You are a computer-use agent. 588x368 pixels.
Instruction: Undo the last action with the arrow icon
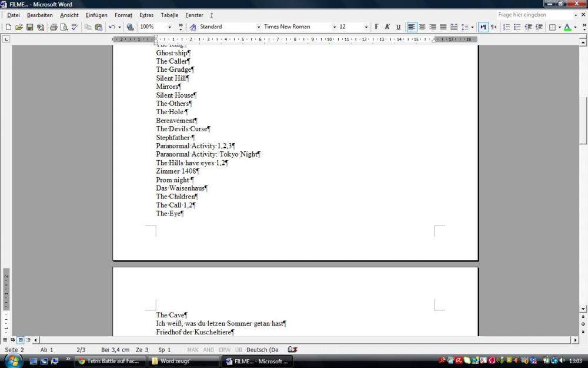tap(112, 27)
